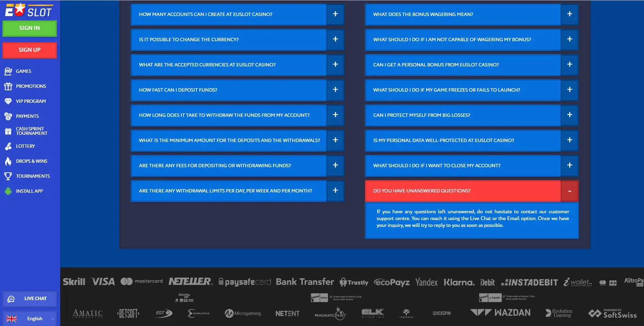Click the Lottery icon in the sidebar
Screen dimensions: 644x326
[x=8, y=146]
